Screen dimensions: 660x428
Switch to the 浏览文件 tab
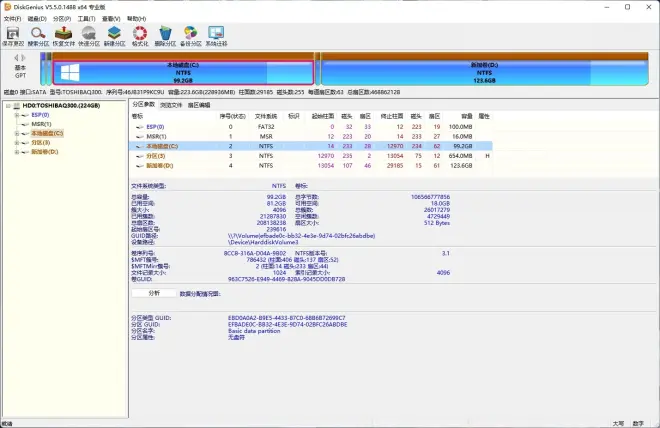click(170, 105)
